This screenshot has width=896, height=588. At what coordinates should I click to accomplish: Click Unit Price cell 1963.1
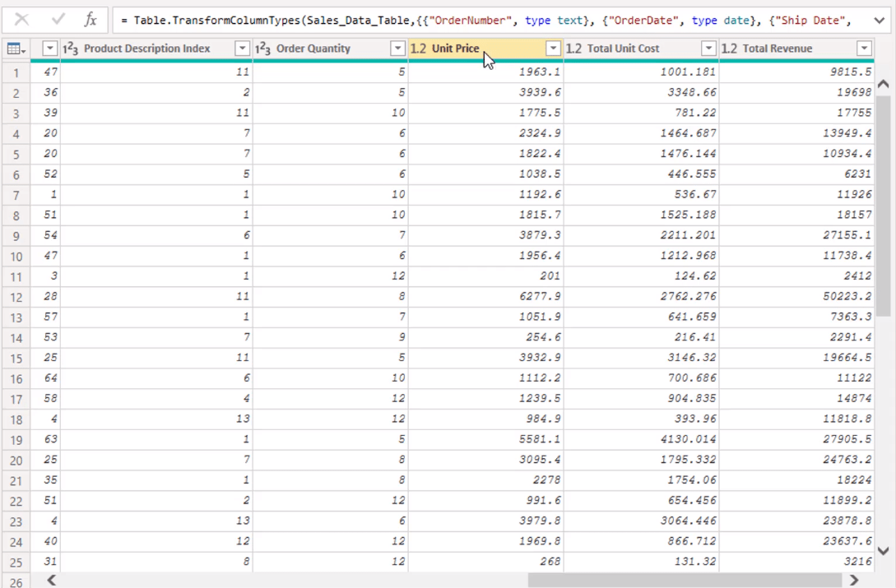pos(485,72)
